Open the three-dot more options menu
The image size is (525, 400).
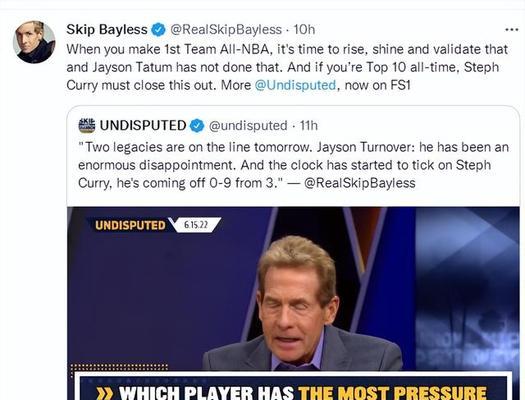512,30
